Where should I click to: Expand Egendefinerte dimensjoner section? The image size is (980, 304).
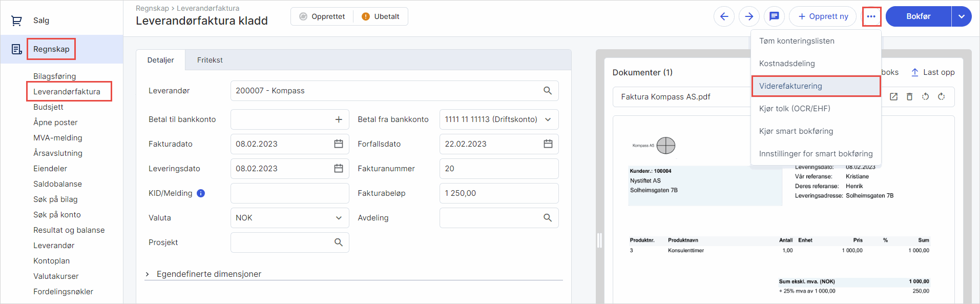(x=148, y=274)
